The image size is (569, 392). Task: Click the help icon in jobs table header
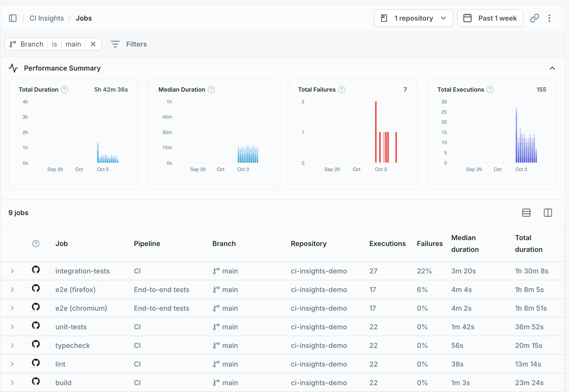[x=36, y=243]
